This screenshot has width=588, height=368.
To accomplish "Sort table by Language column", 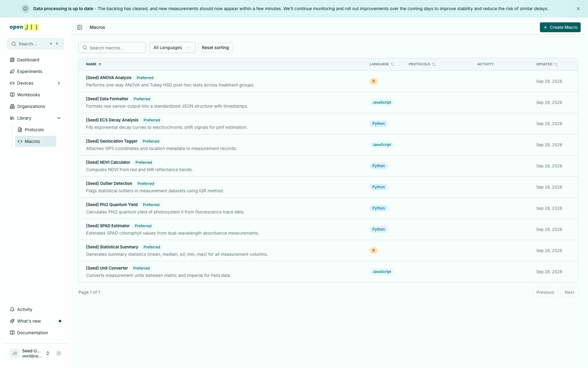I will pyautogui.click(x=382, y=64).
